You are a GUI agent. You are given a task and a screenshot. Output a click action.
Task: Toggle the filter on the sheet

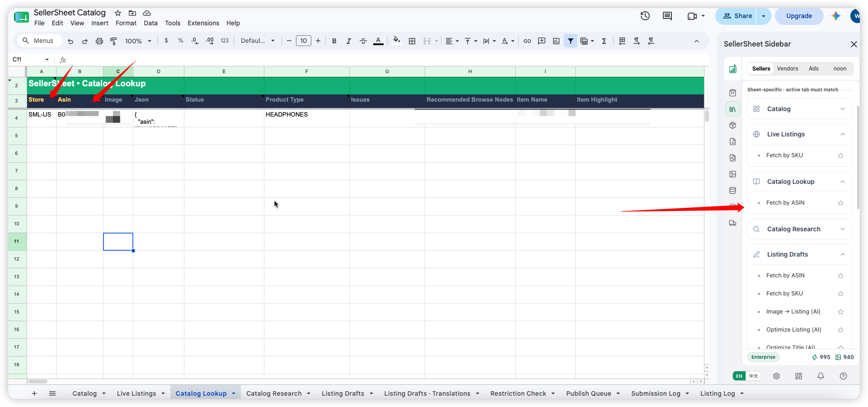(571, 41)
